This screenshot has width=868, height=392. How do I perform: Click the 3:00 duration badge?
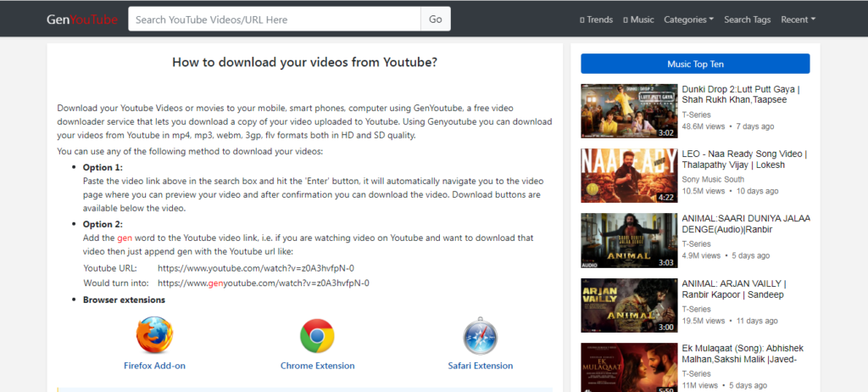click(x=666, y=328)
